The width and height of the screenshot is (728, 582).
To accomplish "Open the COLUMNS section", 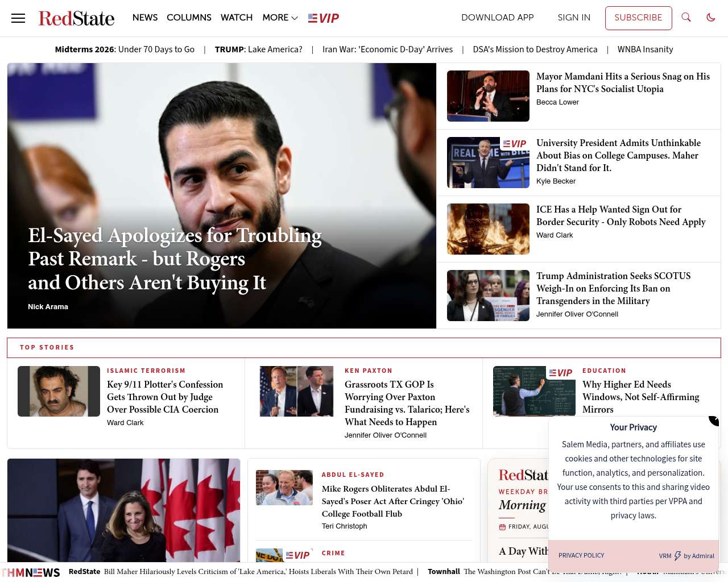I will coord(189,18).
